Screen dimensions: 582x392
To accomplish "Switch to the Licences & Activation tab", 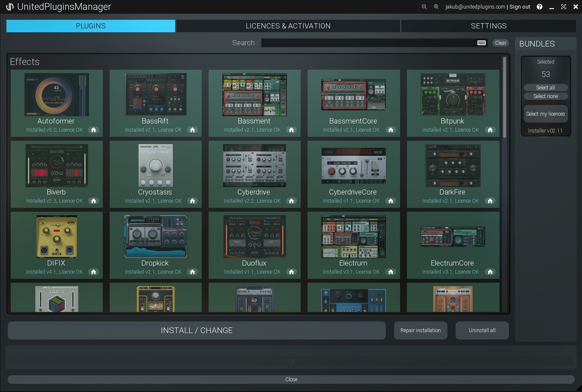I will tap(288, 26).
